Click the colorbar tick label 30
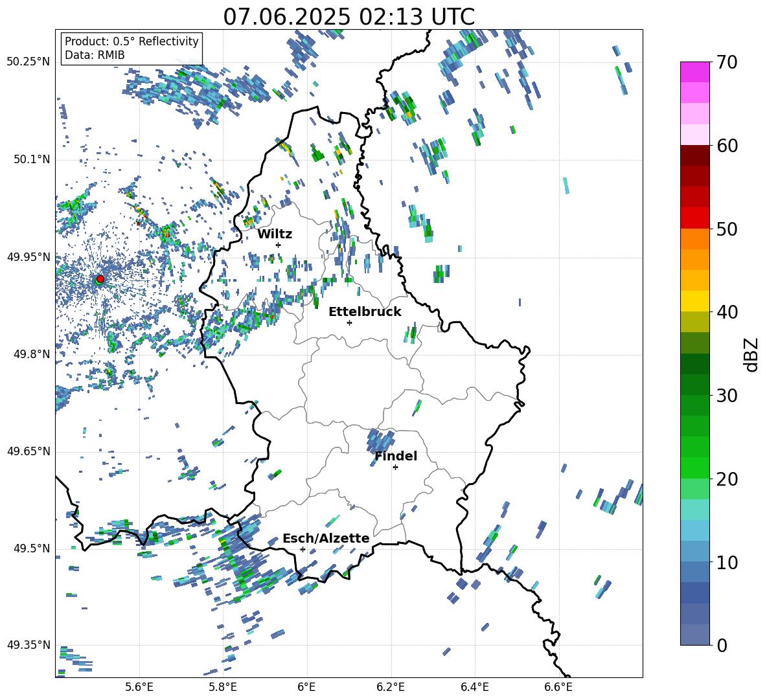767x700 pixels. (727, 396)
